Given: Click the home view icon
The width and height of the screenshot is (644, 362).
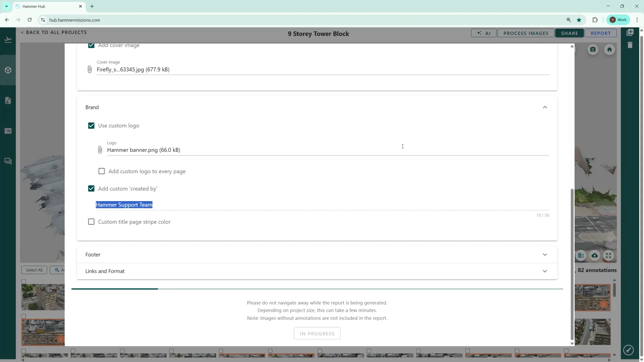Looking at the screenshot, I should (x=609, y=50).
